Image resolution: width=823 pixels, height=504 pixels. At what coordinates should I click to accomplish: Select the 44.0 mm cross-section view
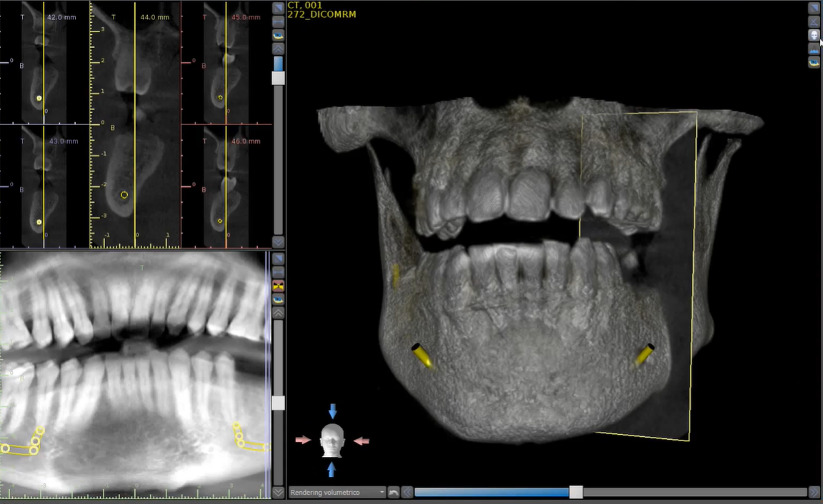tap(135, 125)
